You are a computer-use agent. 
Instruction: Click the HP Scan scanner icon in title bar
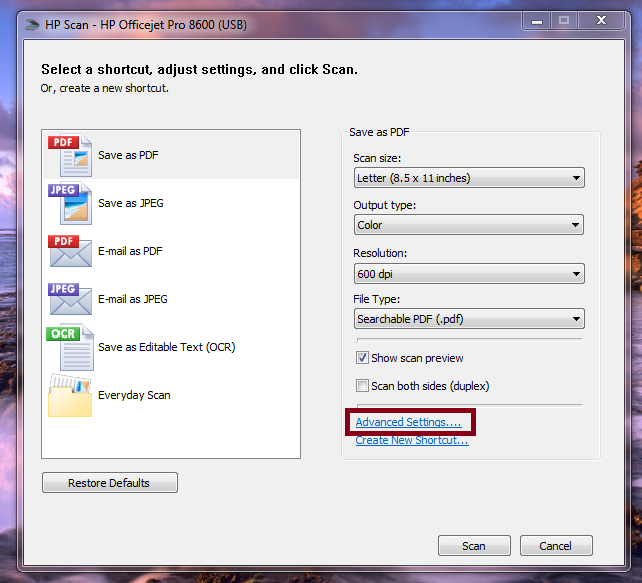pyautogui.click(x=32, y=25)
